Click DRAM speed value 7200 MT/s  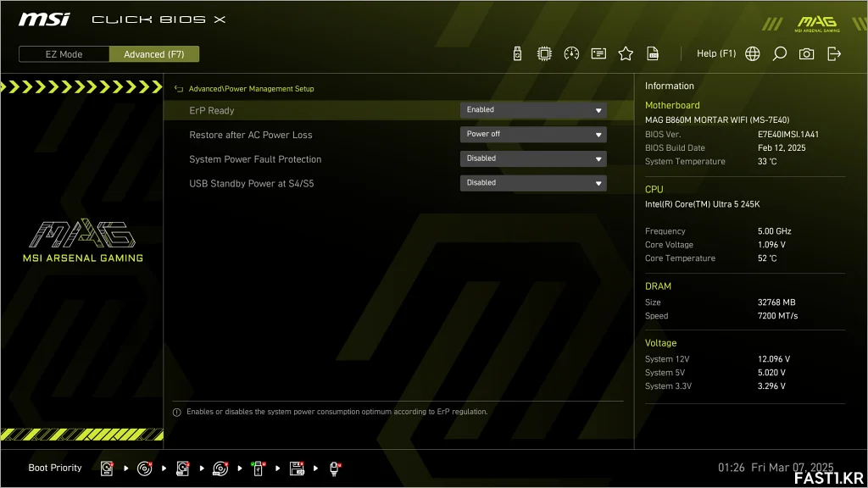click(778, 316)
